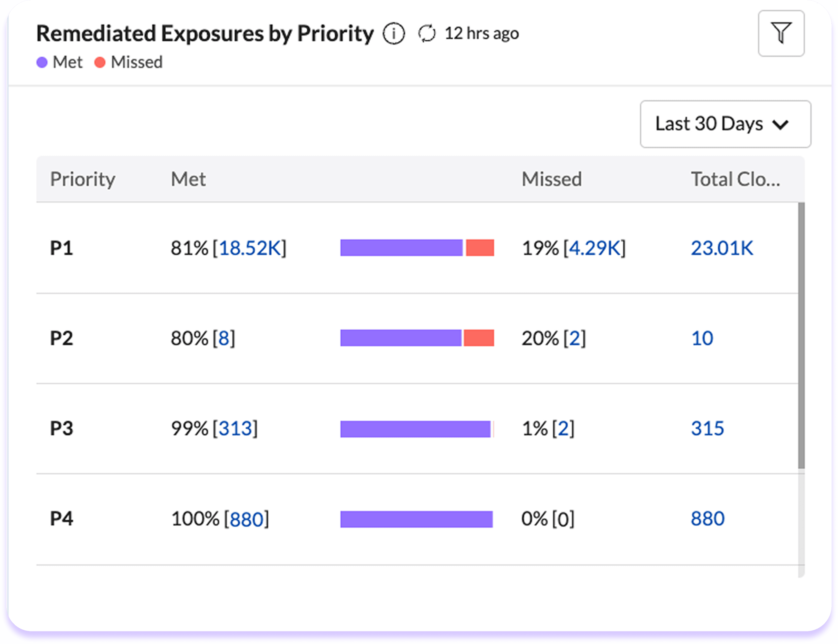The image size is (838, 644).
Task: Click the 4.29K missed count link for P1
Action: pos(596,248)
